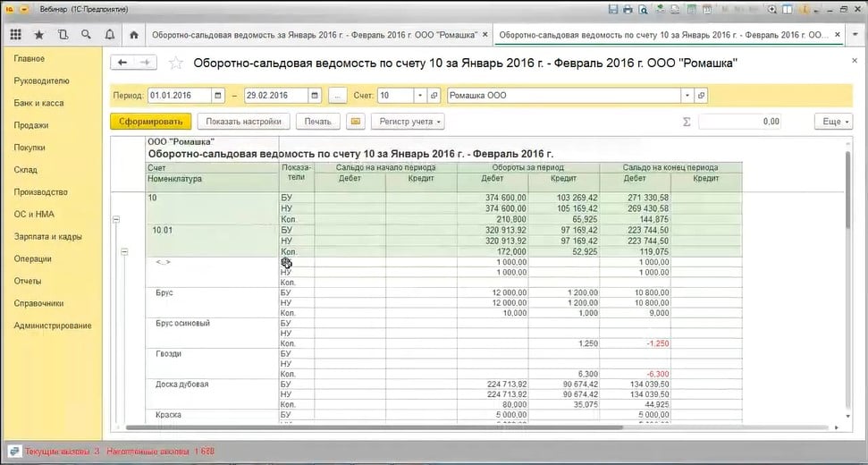Click the send by email envelope button
Viewport: 868px width, 465px height.
click(x=355, y=122)
